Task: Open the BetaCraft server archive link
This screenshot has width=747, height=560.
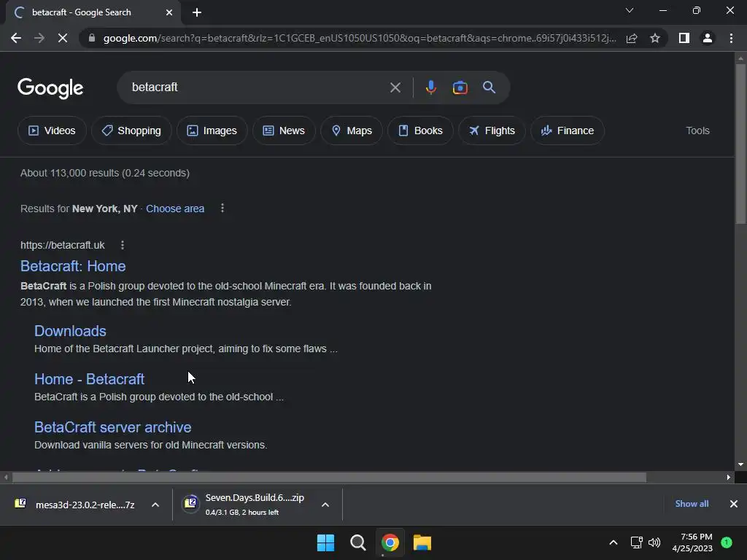Action: (112, 427)
